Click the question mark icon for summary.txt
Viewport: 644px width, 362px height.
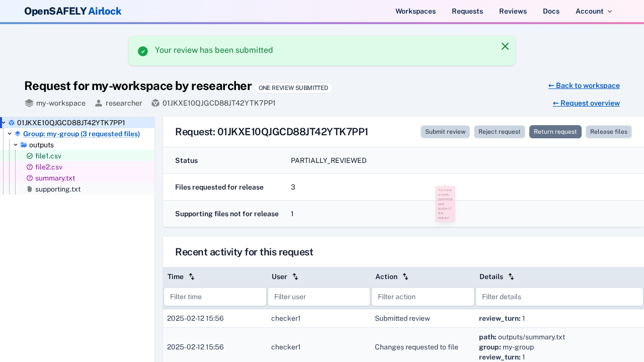click(x=30, y=178)
